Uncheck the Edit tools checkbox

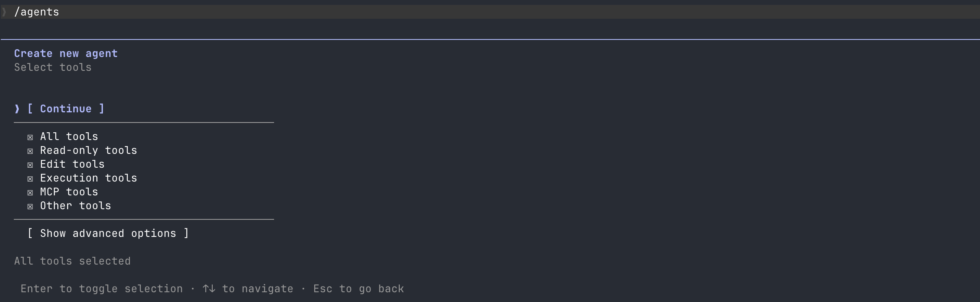tap(30, 165)
